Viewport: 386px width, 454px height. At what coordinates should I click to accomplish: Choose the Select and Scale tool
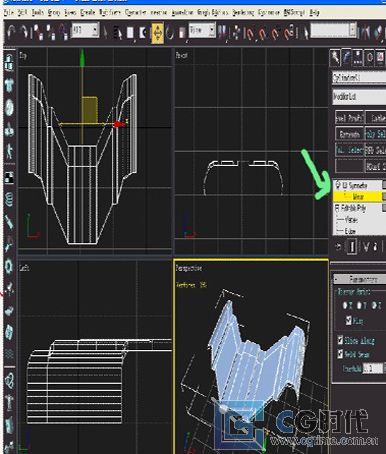point(182,33)
